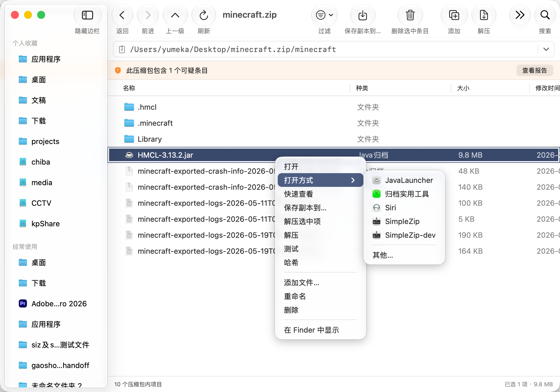The height and width of the screenshot is (392, 560).
Task: Open the .hmcl folder row
Action: [x=334, y=107]
